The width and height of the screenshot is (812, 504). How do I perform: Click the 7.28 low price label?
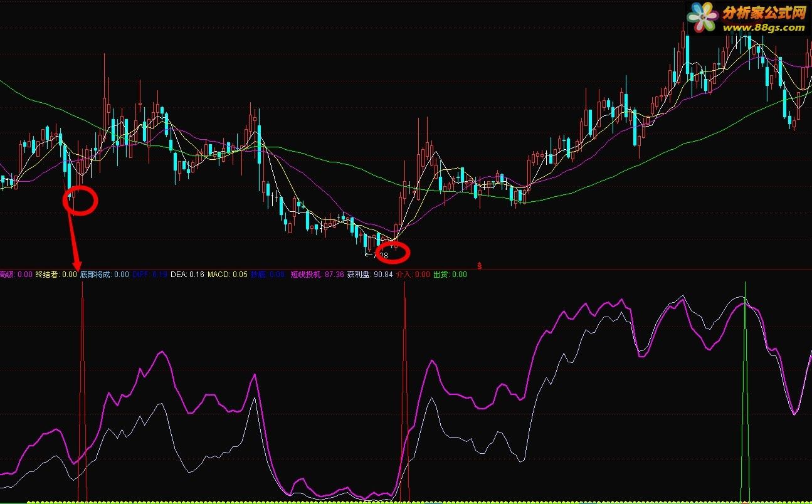coord(377,255)
